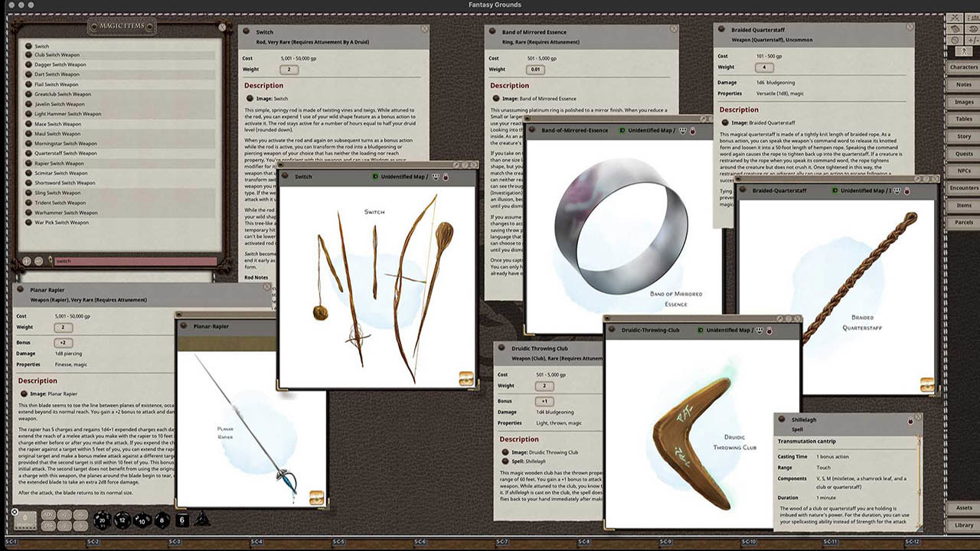Click the player-view mask icon on Druidic Throwing Club window

tap(759, 330)
